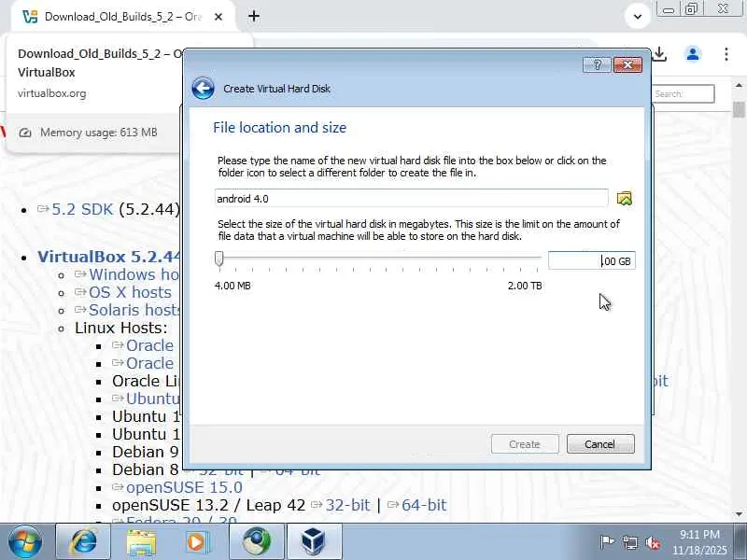Click page scrollbar down arrow
Screen dimensions: 747x560
coord(739,514)
